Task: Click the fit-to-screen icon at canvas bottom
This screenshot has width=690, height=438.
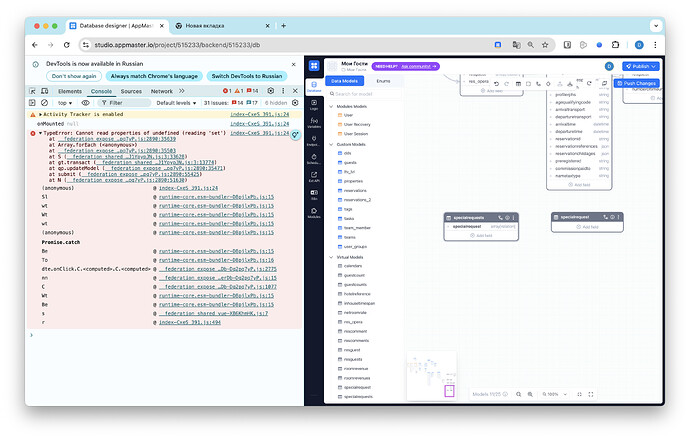Action: 579,394
